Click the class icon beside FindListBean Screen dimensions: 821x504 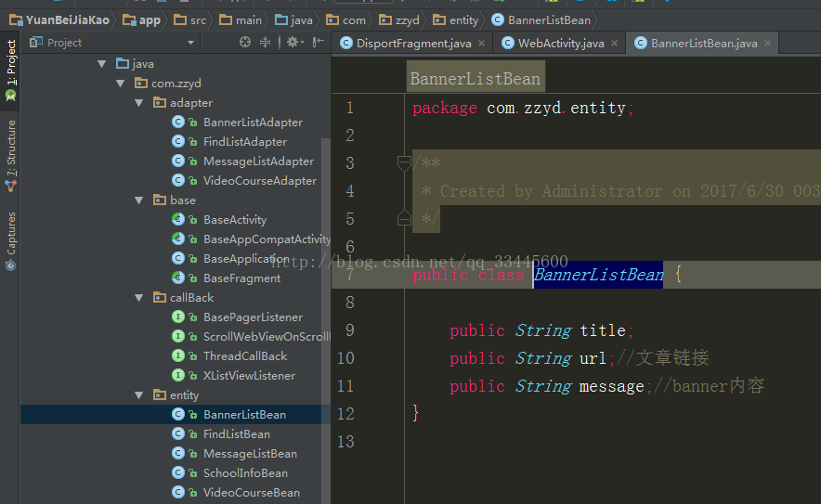coord(178,433)
